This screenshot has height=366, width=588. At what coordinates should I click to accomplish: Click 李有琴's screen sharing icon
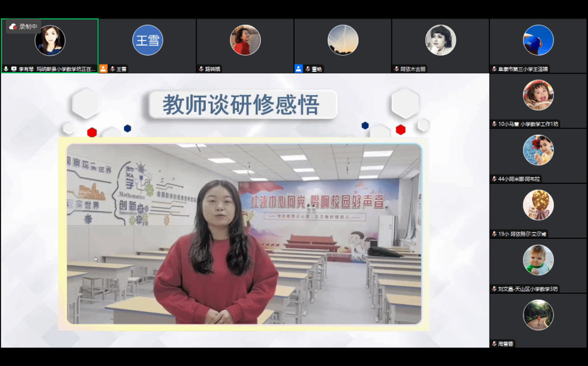point(14,69)
